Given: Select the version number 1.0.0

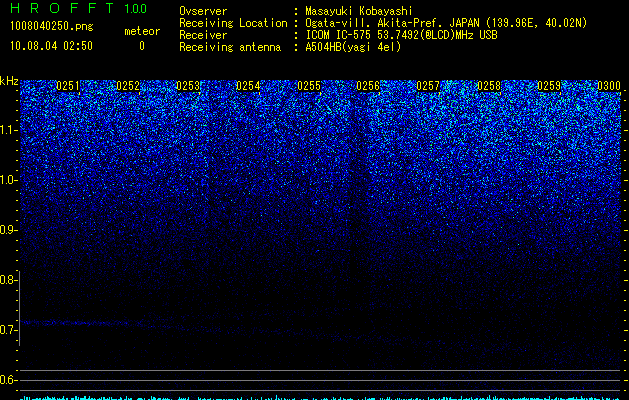Looking at the screenshot, I should click(136, 8).
